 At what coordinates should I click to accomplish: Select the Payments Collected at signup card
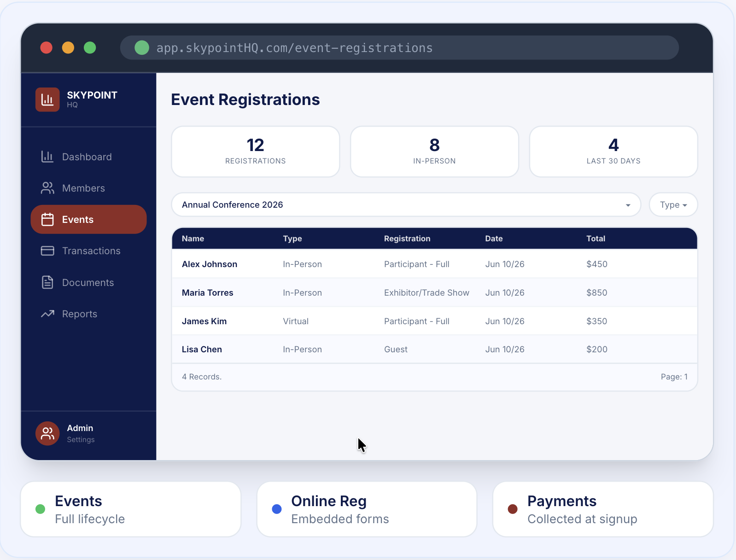(603, 509)
